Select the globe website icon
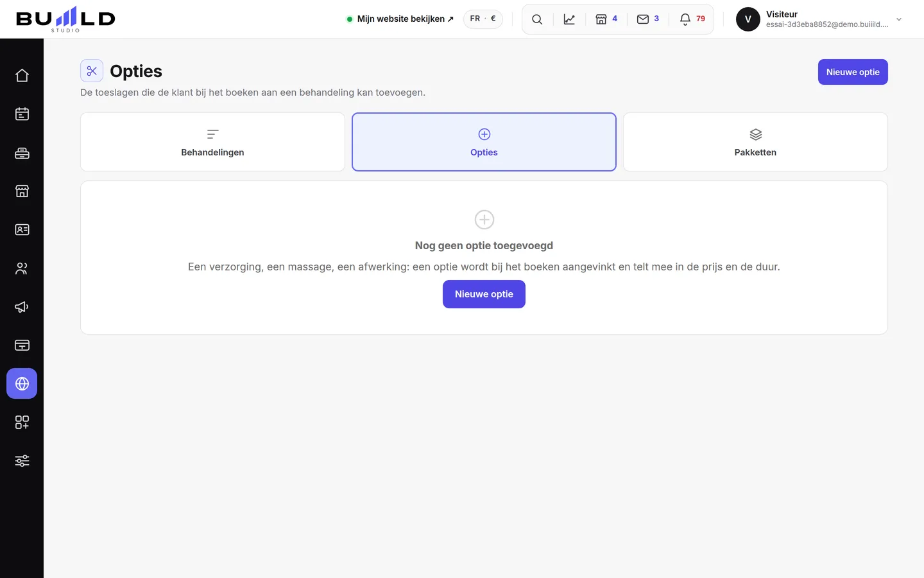The width and height of the screenshot is (924, 578). [22, 384]
